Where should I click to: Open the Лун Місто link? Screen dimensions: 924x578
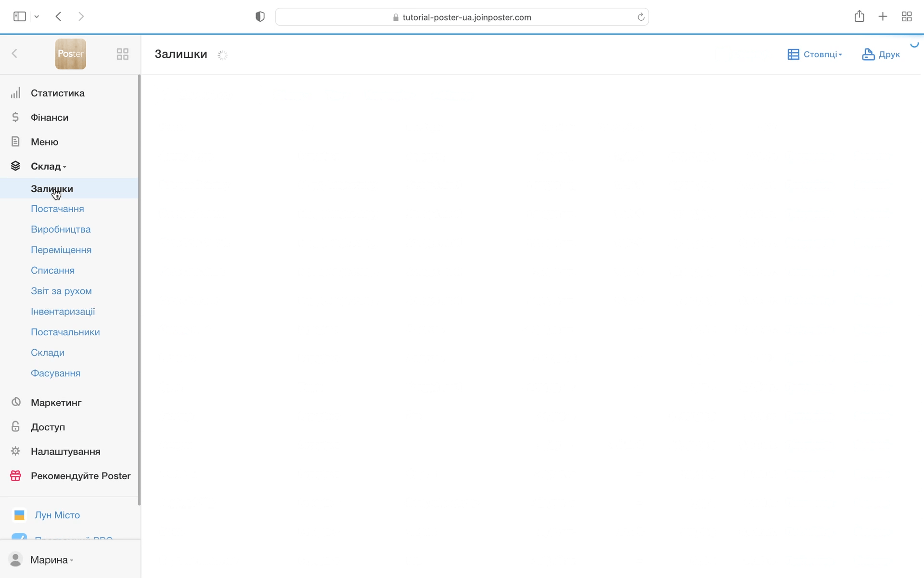57,515
